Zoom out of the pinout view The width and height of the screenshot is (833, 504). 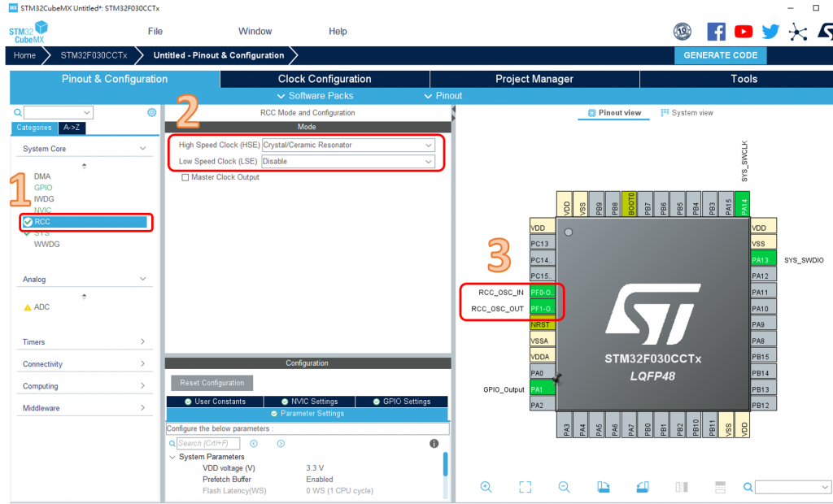[565, 487]
